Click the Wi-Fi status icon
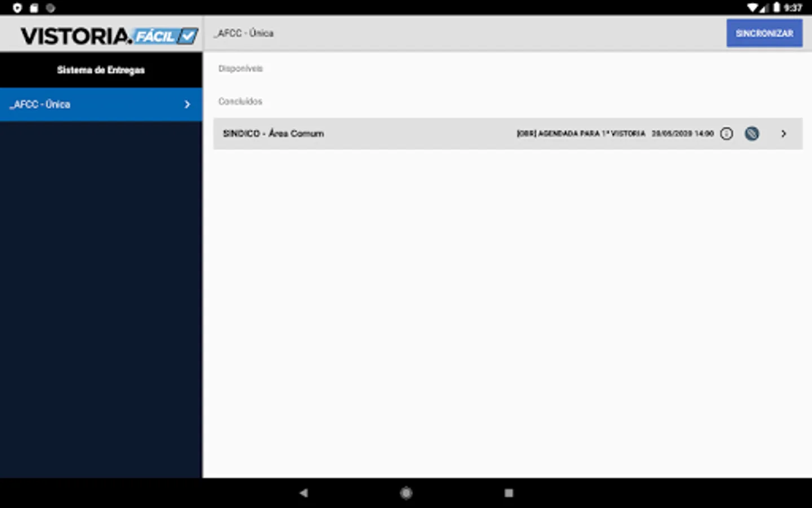 (753, 7)
